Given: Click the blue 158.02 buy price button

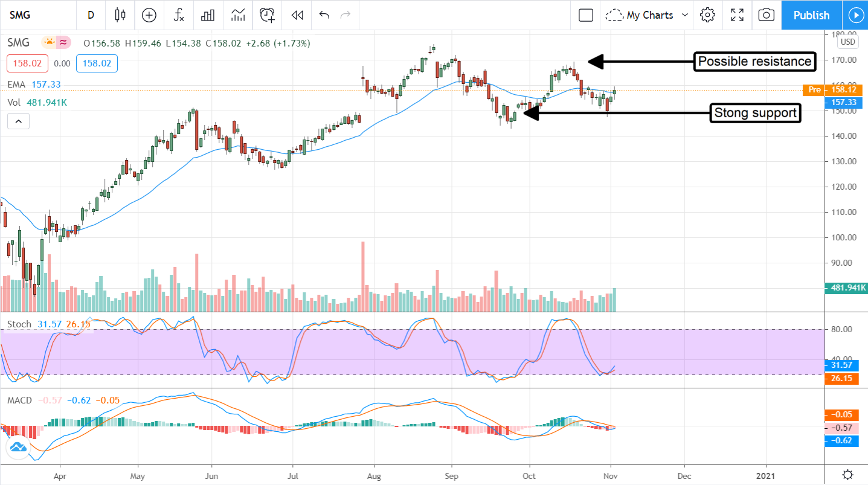Looking at the screenshot, I should pyautogui.click(x=97, y=63).
